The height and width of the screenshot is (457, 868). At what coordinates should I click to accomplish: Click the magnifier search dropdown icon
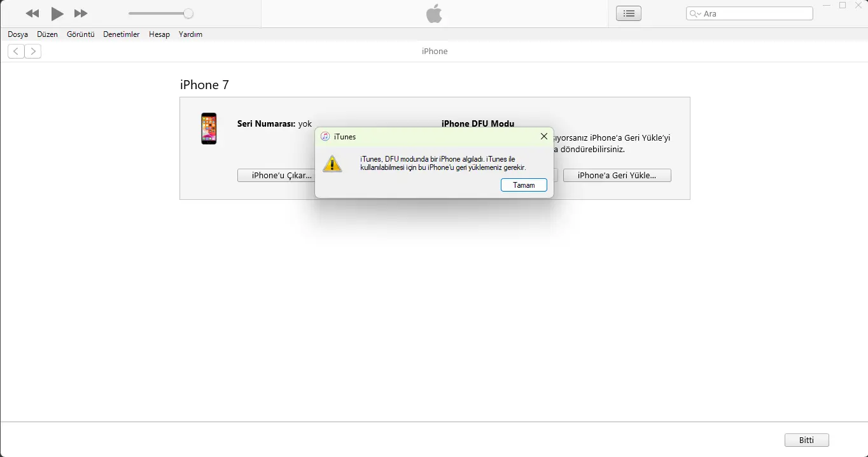point(696,13)
